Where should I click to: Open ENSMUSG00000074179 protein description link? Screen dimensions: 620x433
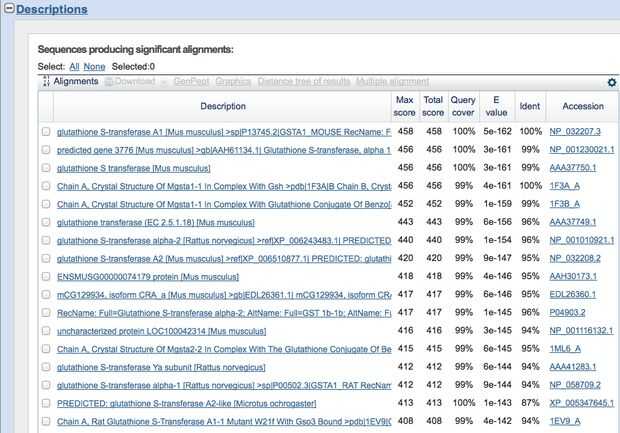148,277
